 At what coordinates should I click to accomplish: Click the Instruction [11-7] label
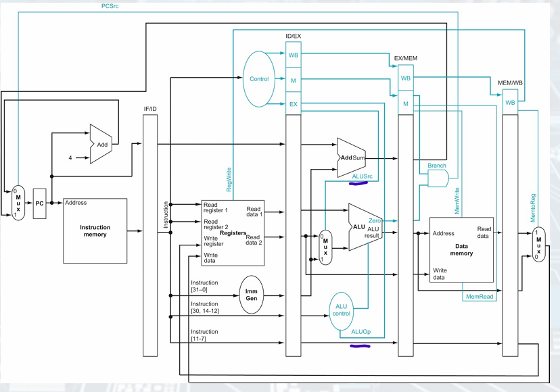pos(204,335)
